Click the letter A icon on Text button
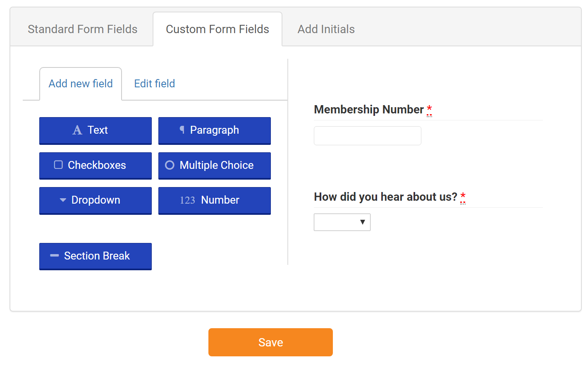This screenshot has width=588, height=370. pyautogui.click(x=77, y=130)
